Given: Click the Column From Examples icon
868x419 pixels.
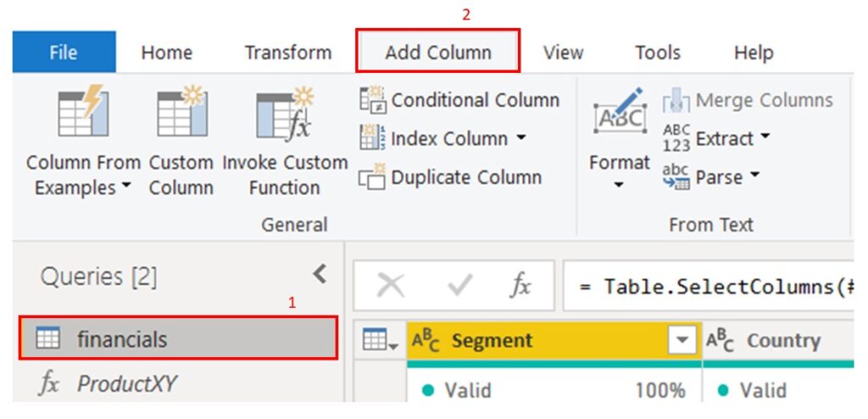Looking at the screenshot, I should point(81,114).
